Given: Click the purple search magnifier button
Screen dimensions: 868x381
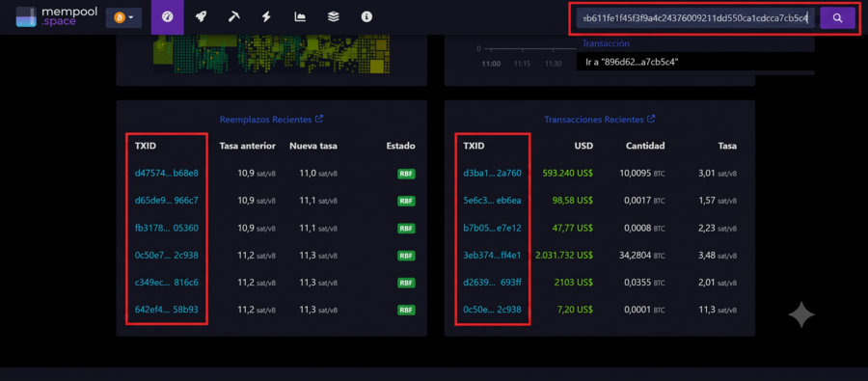Looking at the screenshot, I should (x=837, y=18).
